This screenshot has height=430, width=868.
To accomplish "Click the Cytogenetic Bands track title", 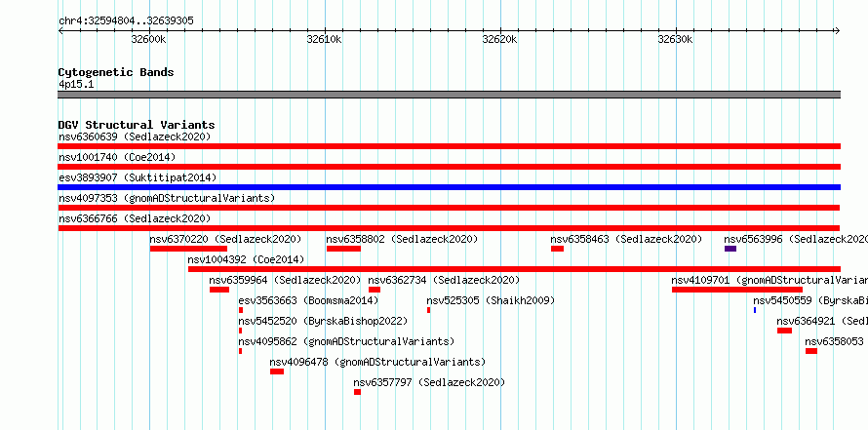I will tap(116, 72).
